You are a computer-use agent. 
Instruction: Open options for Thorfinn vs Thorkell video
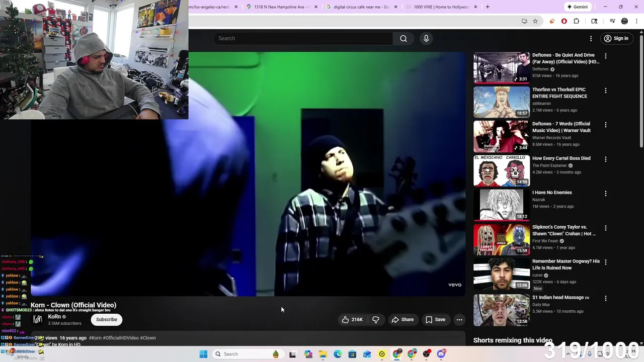(606, 90)
